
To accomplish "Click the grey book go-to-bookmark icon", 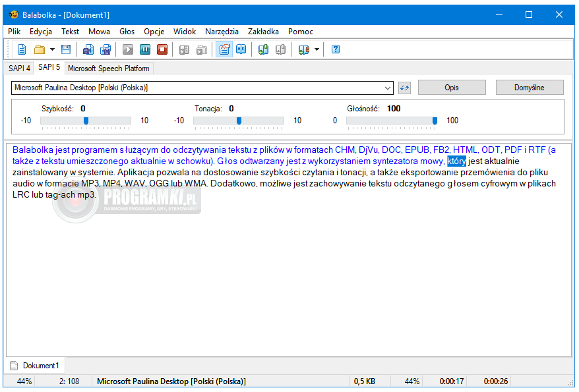I will coord(281,49).
